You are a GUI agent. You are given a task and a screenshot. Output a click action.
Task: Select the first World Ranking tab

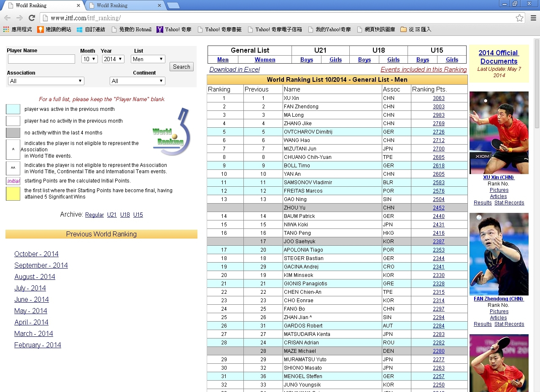(x=44, y=5)
